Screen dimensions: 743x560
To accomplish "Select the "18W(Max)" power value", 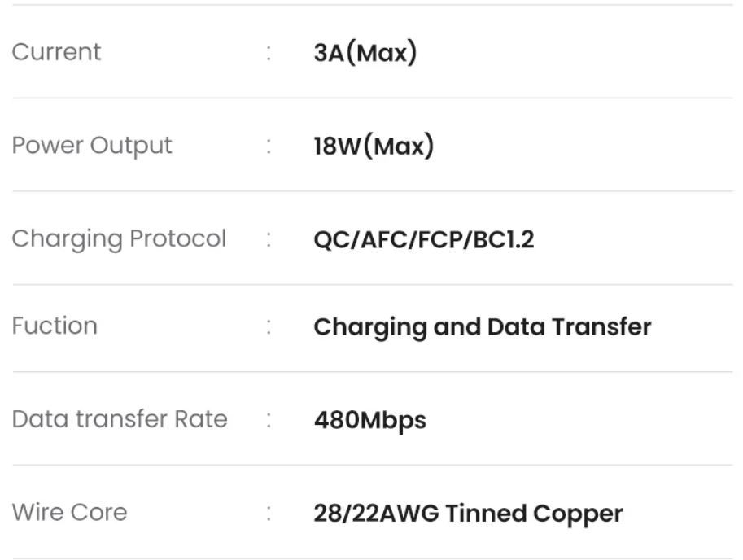I will click(x=374, y=147).
